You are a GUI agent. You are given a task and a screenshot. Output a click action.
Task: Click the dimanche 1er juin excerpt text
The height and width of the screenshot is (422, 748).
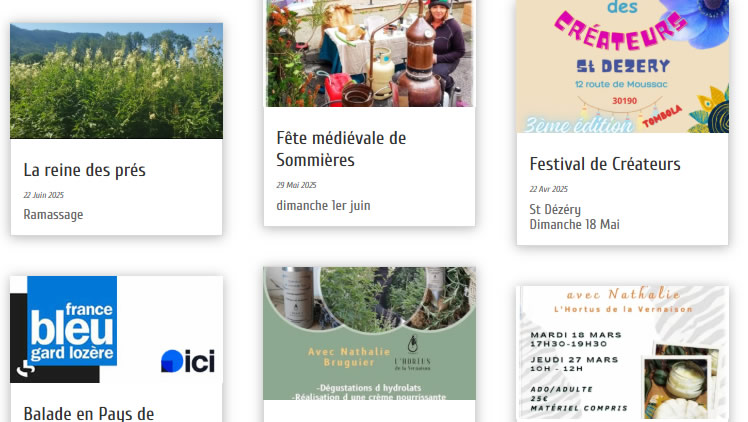click(323, 206)
